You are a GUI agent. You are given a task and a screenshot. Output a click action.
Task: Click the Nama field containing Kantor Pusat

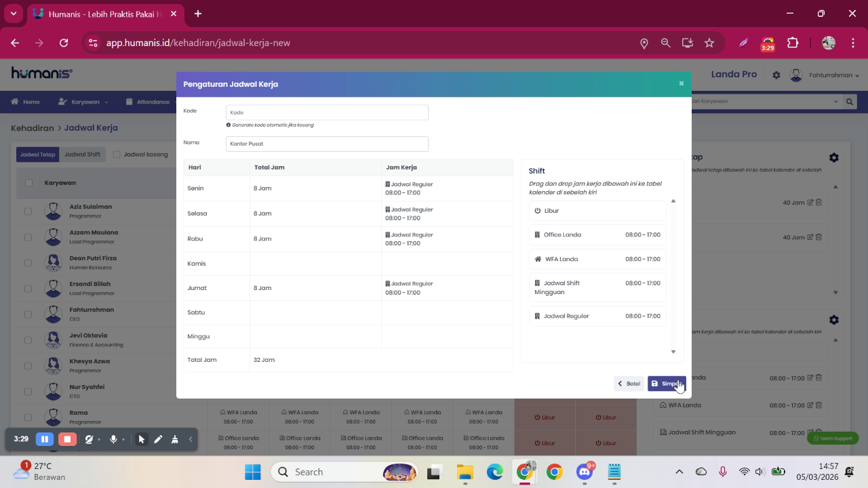point(327,144)
